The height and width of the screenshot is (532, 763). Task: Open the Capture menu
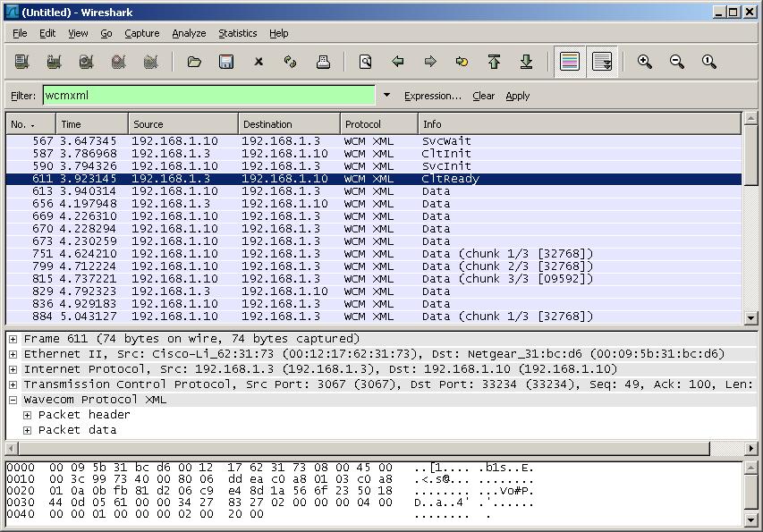click(142, 33)
